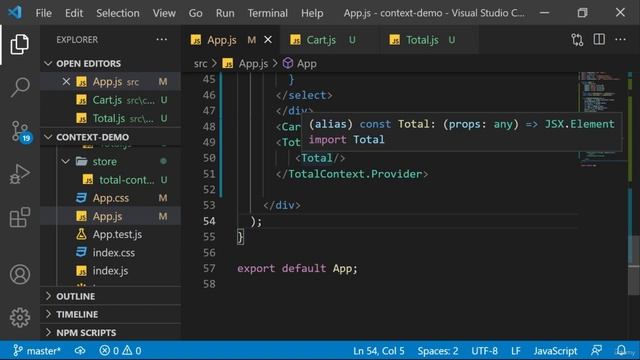Open Total.js from Open Editors list
This screenshot has height=360, width=640.
[x=110, y=118]
